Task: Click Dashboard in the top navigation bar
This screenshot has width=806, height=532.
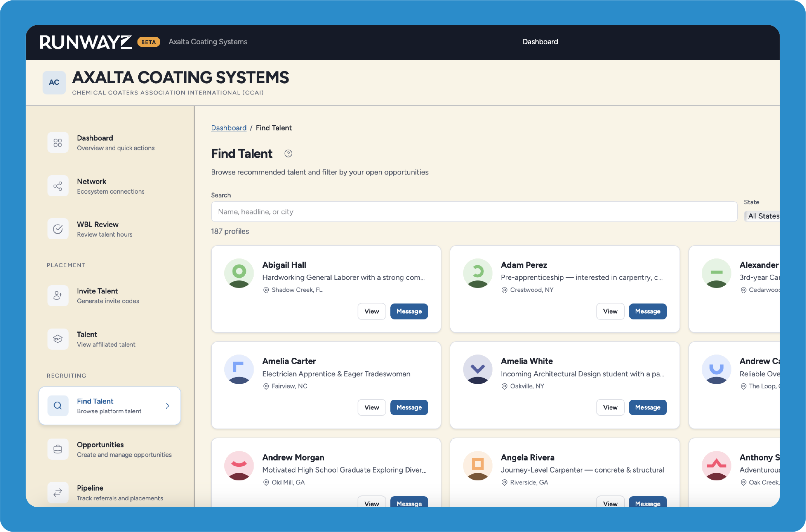Action: pos(540,42)
